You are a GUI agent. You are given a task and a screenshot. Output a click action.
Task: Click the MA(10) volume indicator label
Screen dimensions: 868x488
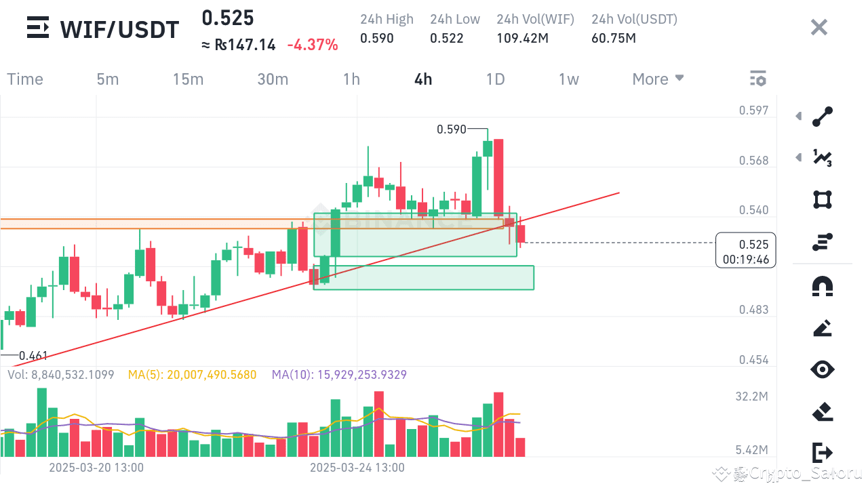pyautogui.click(x=339, y=374)
